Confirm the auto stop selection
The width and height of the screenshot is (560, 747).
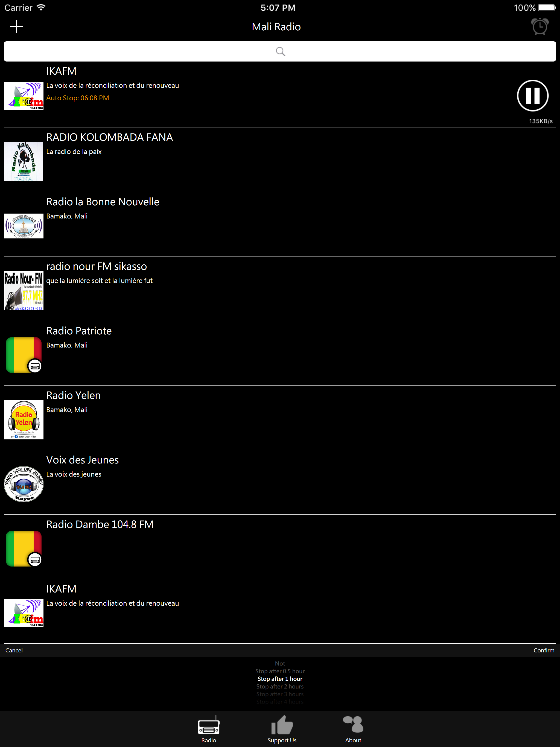coord(544,650)
